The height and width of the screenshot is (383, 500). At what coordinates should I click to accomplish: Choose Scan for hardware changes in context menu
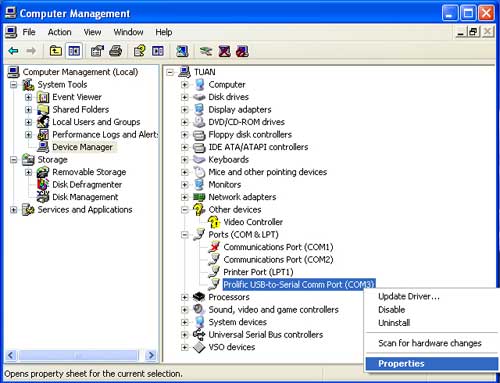[430, 343]
